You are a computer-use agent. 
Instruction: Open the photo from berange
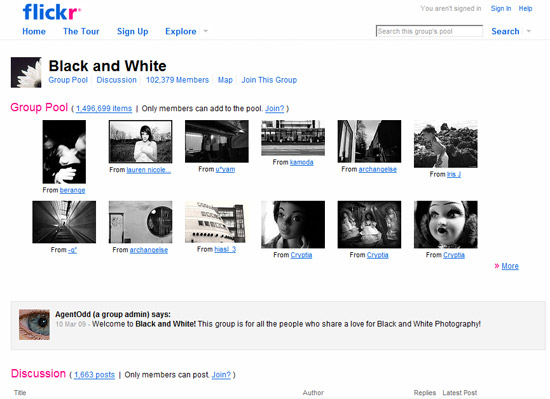point(64,152)
